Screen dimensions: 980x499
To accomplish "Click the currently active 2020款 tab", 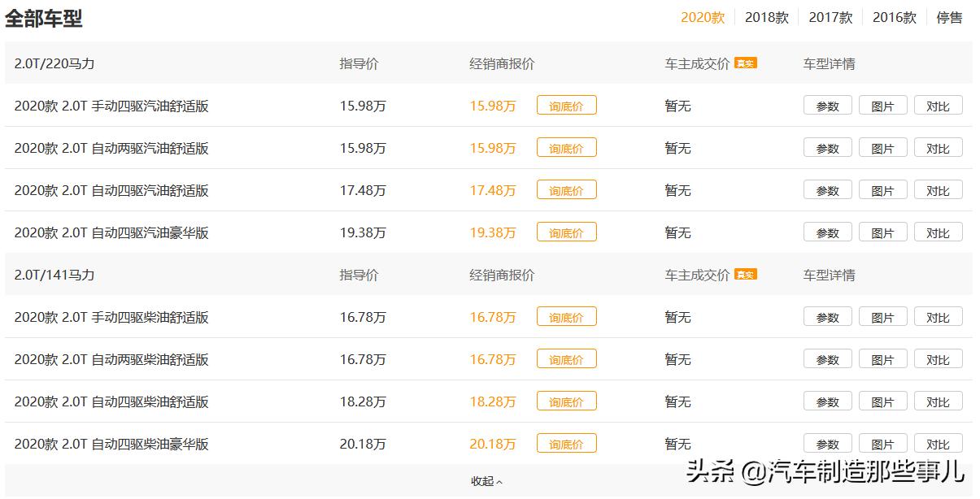I will point(702,16).
